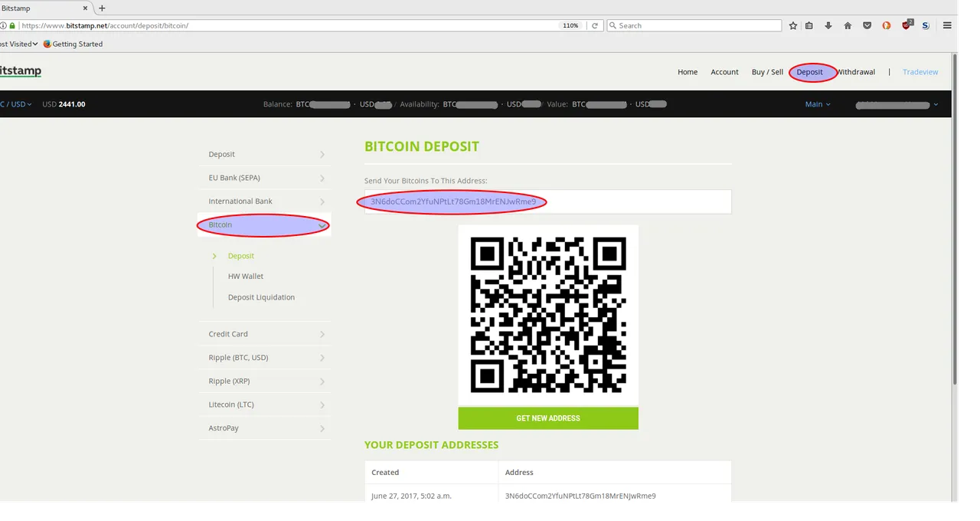Open HW Wallet sub-item
Viewport: 980px width, 521px height.
pos(246,276)
